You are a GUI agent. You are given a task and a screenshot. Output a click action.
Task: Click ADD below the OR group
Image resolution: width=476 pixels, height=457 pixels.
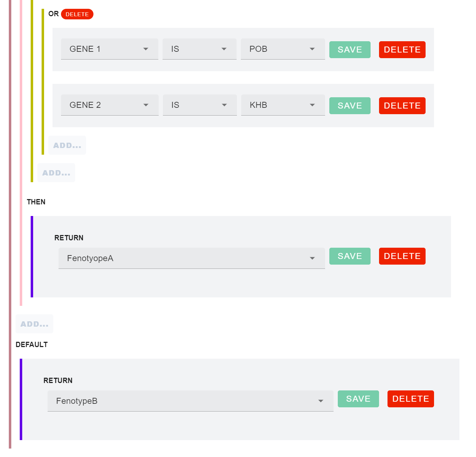pos(56,173)
